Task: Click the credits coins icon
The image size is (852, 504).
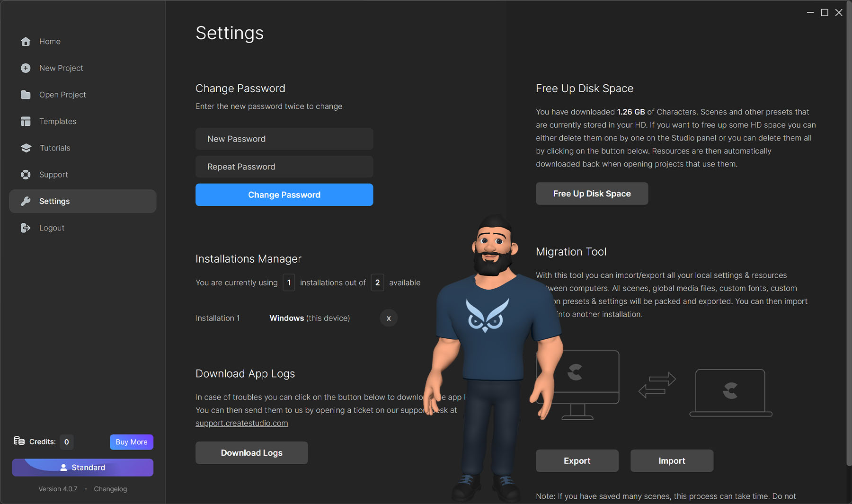Action: 19,441
